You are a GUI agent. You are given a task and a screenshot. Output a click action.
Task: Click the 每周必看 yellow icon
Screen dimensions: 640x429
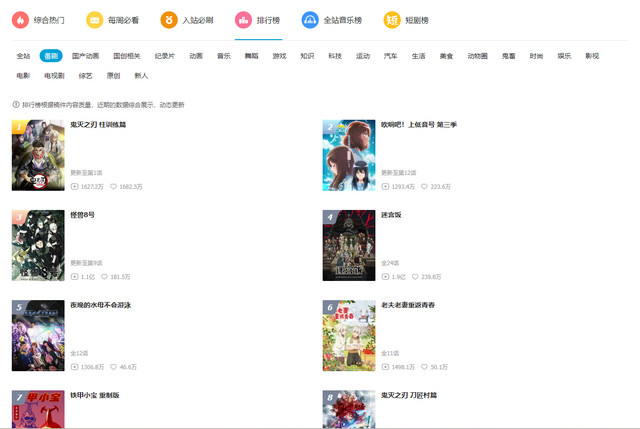coord(94,19)
